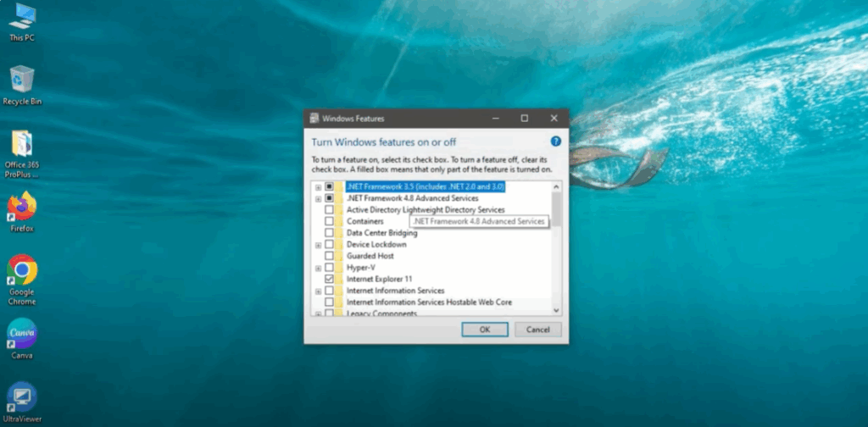Launch Firefox from the desktop
This screenshot has width=868, height=427.
tap(22, 212)
